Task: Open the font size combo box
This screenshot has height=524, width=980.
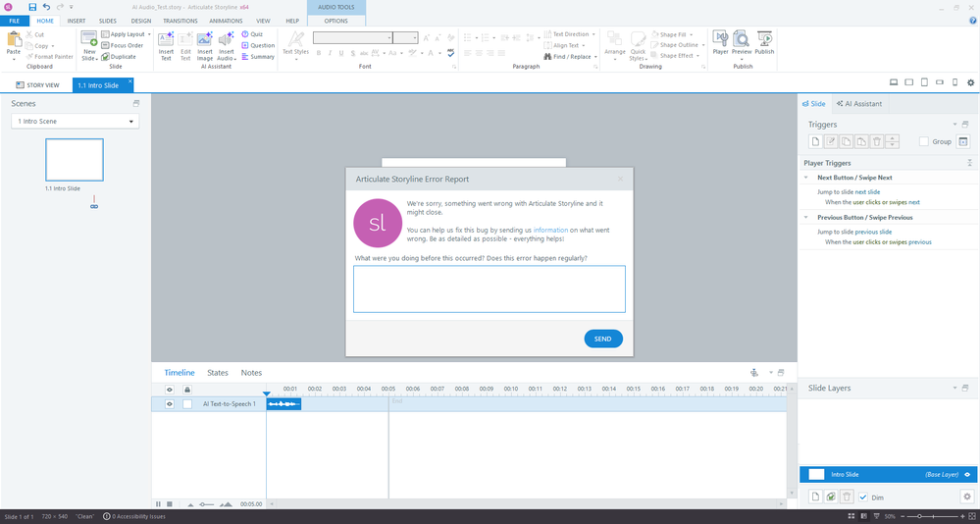Action: tap(405, 37)
